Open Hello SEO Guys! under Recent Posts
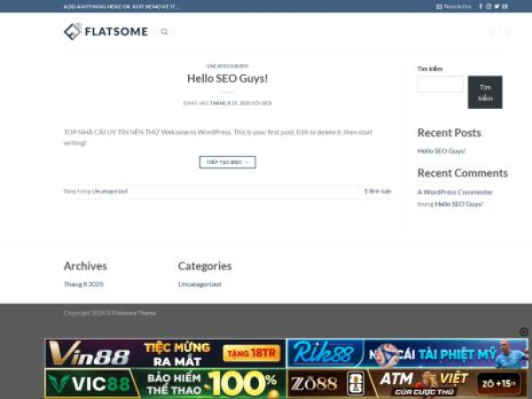The width and height of the screenshot is (532, 399). pos(442,151)
